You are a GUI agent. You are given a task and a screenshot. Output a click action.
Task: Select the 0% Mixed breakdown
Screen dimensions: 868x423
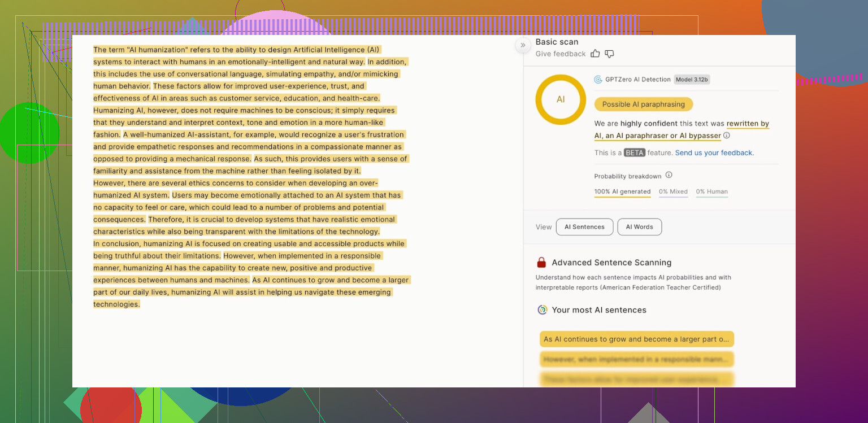point(673,192)
